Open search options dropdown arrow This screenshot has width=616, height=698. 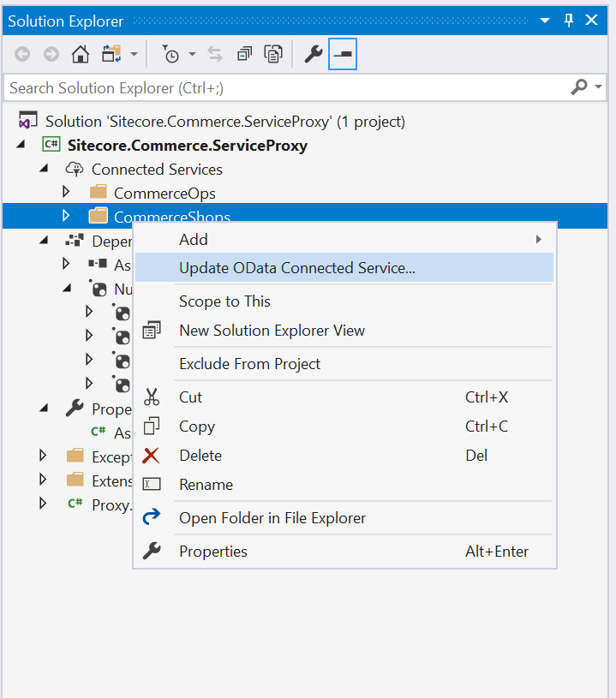(x=598, y=87)
